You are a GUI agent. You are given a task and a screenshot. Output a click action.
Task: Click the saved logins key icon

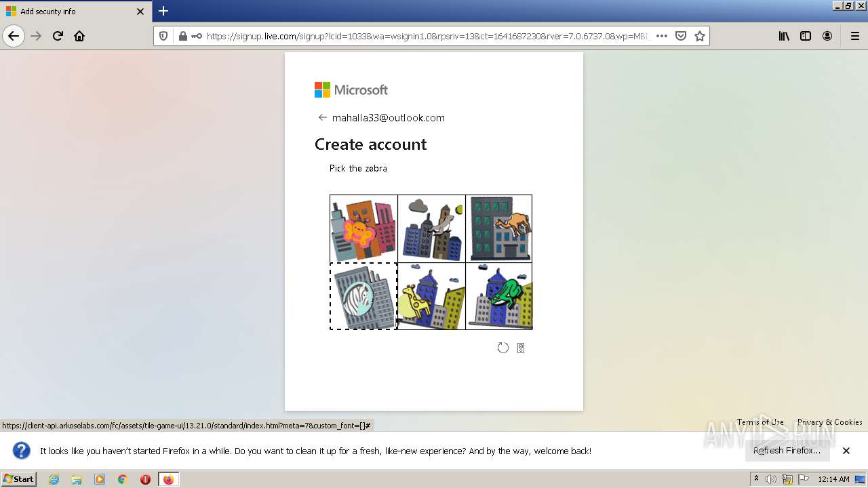(197, 36)
